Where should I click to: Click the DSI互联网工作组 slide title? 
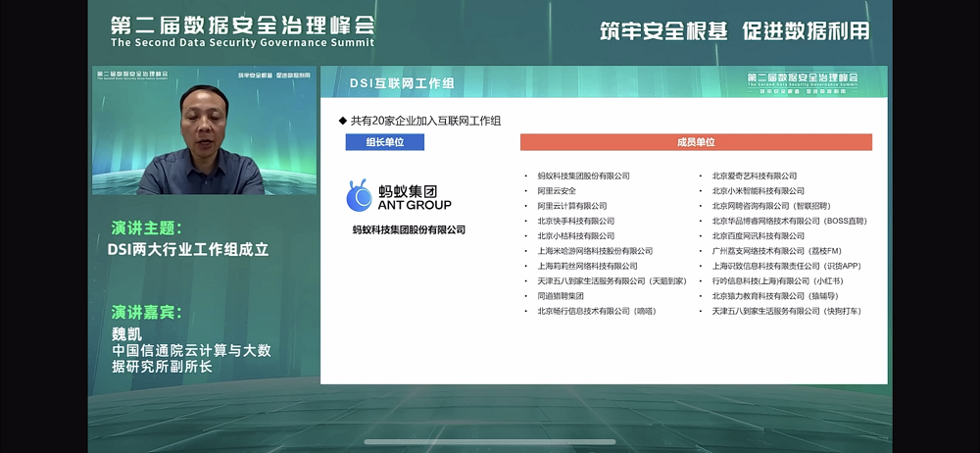pyautogui.click(x=402, y=83)
